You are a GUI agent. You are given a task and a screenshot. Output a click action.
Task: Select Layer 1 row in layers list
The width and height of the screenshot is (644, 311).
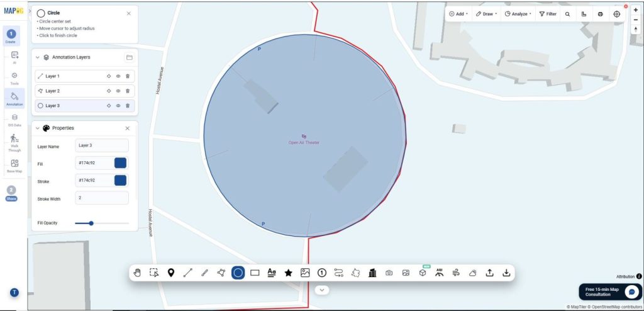(85, 76)
